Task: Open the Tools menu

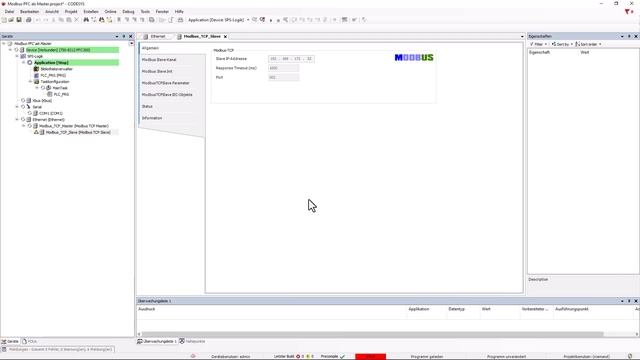Action: pos(145,11)
